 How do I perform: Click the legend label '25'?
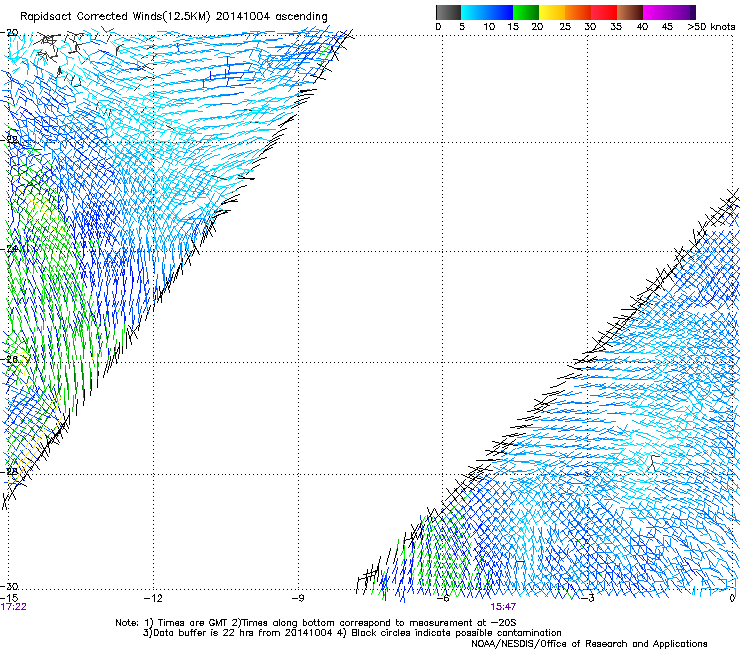(x=565, y=27)
